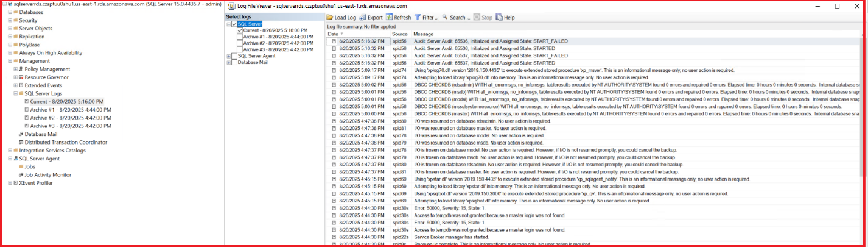Sort logs by the Date column header

pyautogui.click(x=333, y=34)
